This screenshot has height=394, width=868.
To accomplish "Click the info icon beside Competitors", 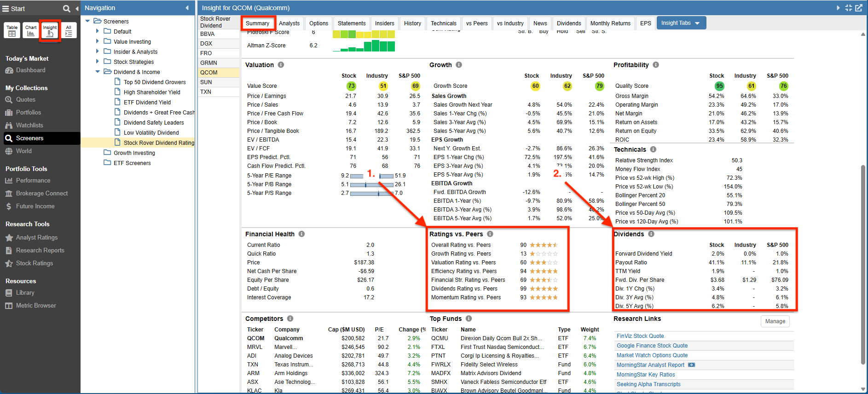I will (x=290, y=319).
